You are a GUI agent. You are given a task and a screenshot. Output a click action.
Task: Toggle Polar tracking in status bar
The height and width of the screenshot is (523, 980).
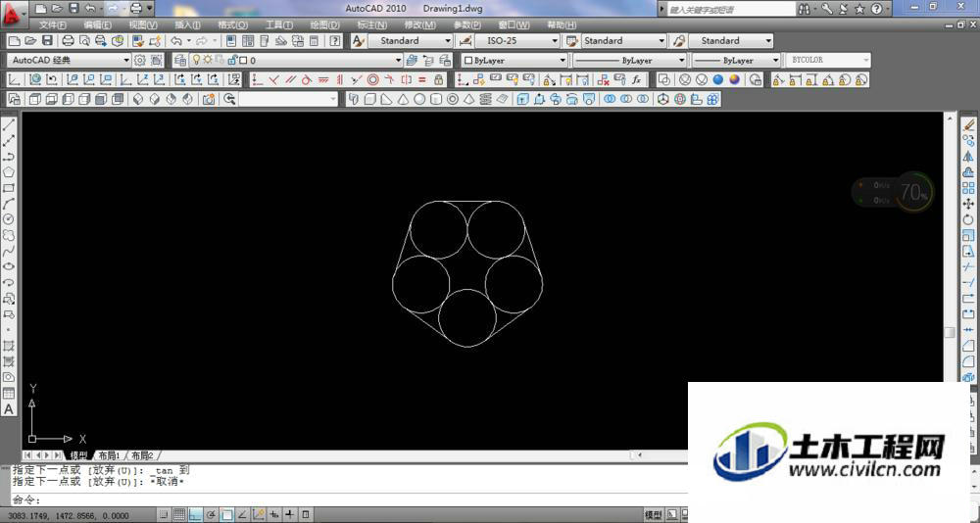(x=212, y=515)
